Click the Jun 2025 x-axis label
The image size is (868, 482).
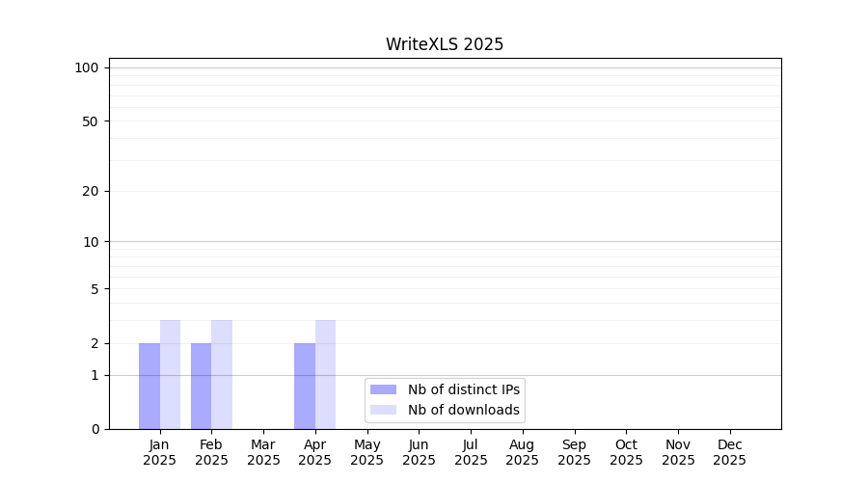pyautogui.click(x=419, y=452)
